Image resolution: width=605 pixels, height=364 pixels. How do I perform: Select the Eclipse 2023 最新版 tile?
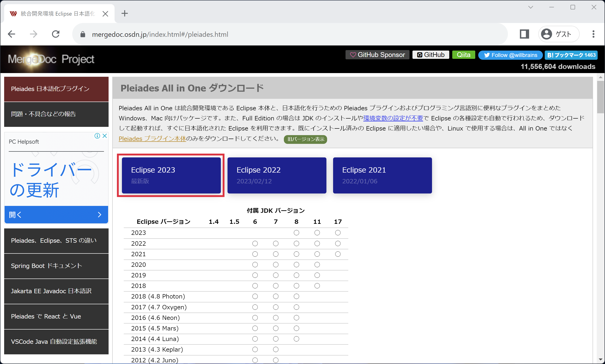tap(171, 175)
